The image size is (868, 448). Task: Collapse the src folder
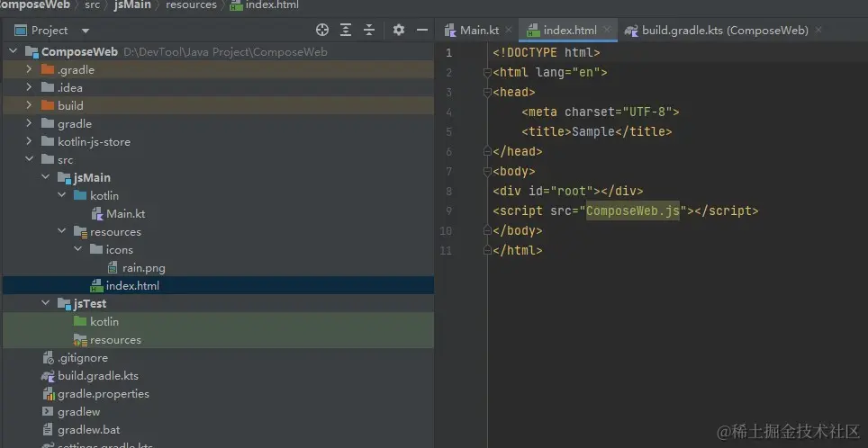tap(29, 159)
